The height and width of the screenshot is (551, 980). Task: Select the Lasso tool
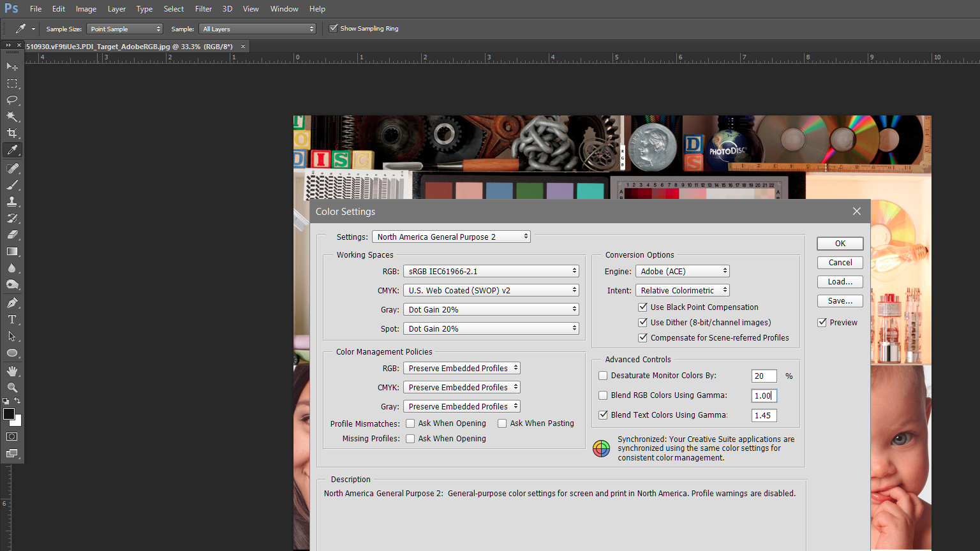[x=12, y=100]
